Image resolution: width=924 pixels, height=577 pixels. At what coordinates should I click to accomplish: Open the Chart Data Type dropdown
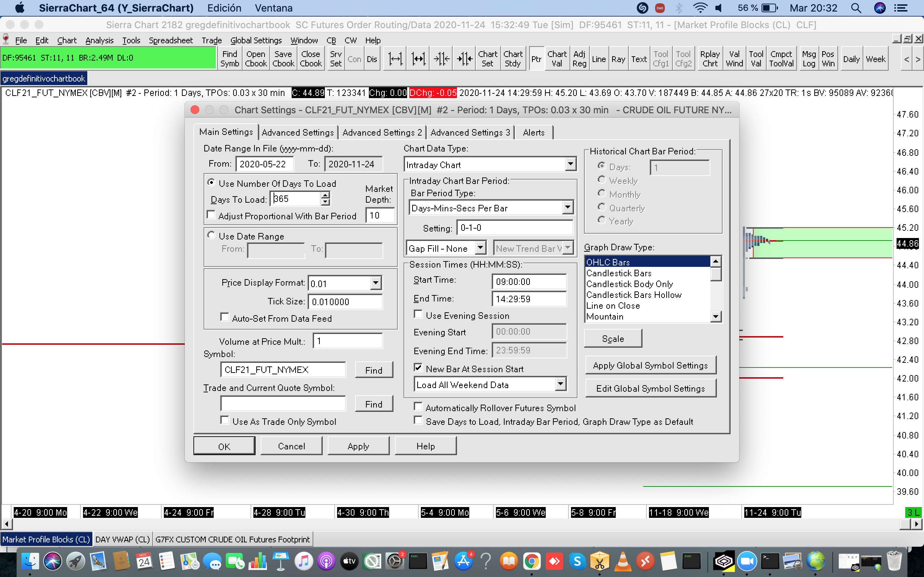click(570, 164)
